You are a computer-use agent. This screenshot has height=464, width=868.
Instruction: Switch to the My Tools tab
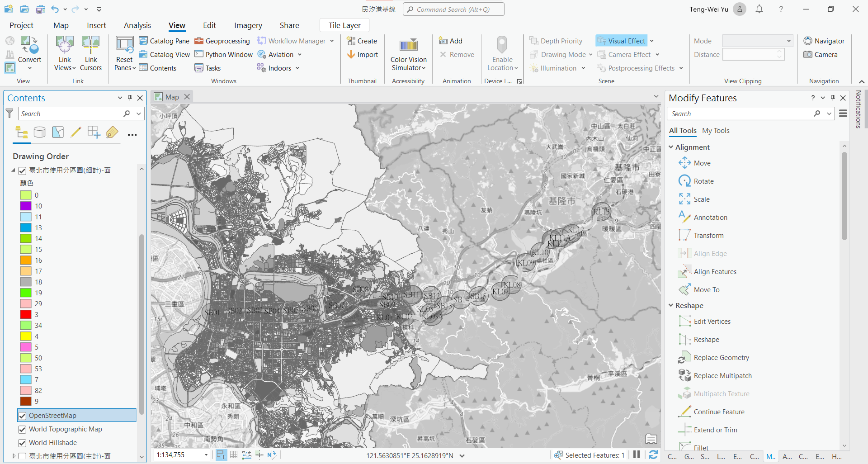716,131
